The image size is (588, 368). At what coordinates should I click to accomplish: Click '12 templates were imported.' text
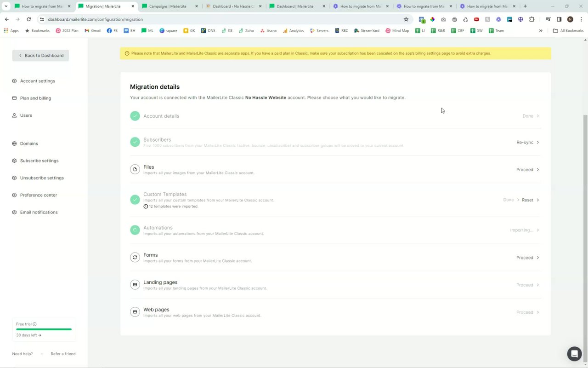pos(174,207)
